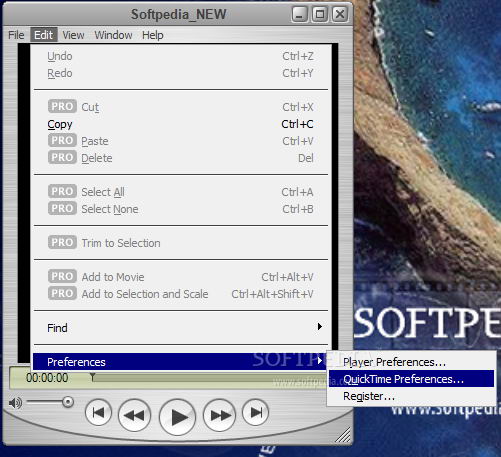This screenshot has height=457, width=501.
Task: Click the fast forward button
Action: click(219, 415)
